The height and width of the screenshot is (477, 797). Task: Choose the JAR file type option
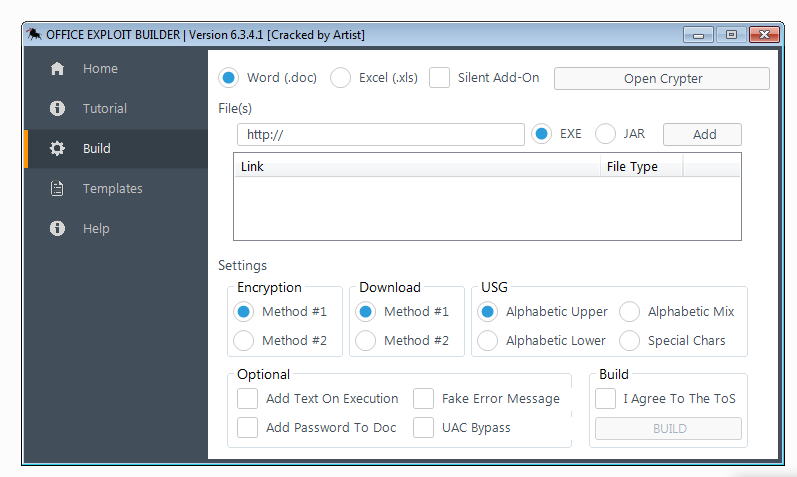pos(605,134)
